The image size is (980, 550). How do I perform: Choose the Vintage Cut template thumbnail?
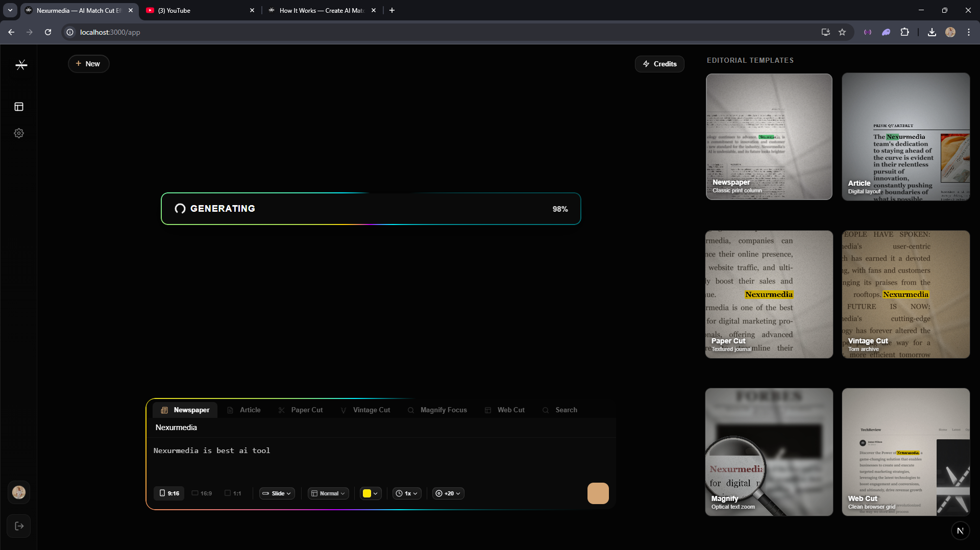905,294
